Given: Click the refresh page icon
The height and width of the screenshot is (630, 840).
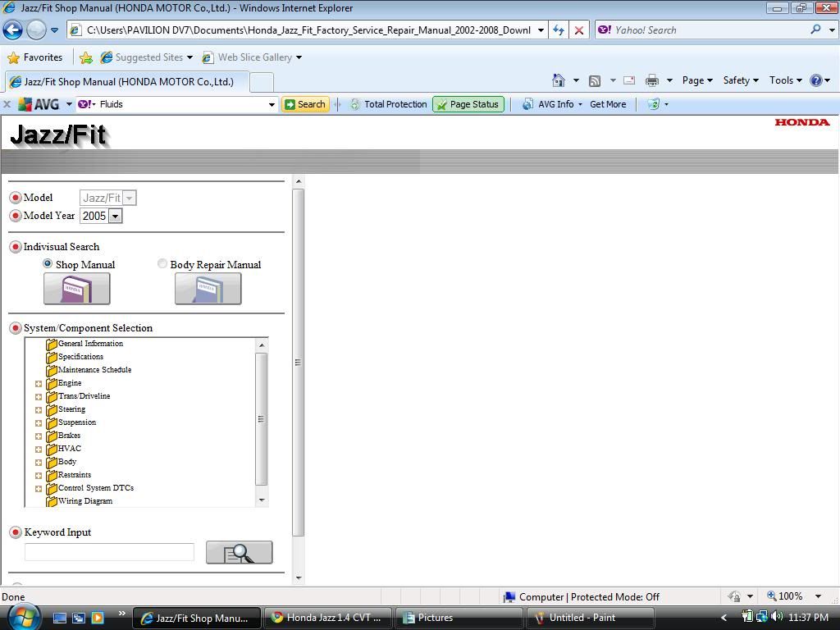Looking at the screenshot, I should point(558,30).
